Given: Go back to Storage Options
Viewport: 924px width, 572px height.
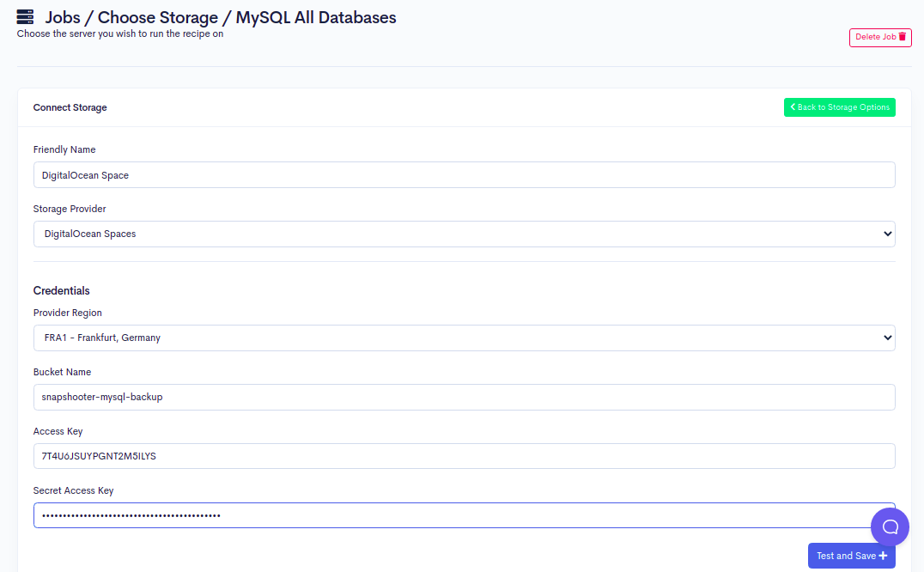Looking at the screenshot, I should (x=839, y=107).
